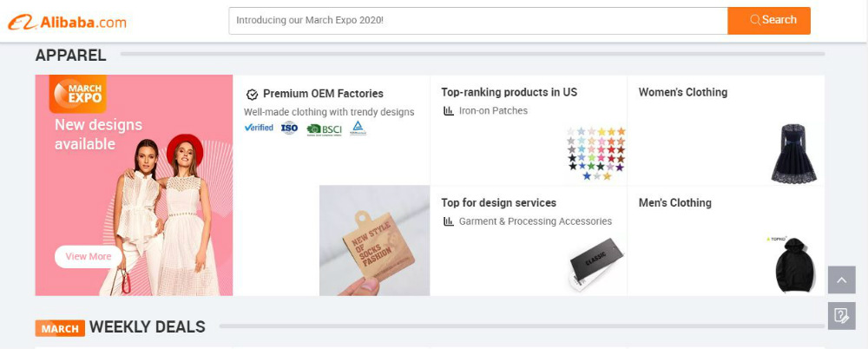Open the feedback form icon
The image size is (868, 349).
[x=841, y=315]
